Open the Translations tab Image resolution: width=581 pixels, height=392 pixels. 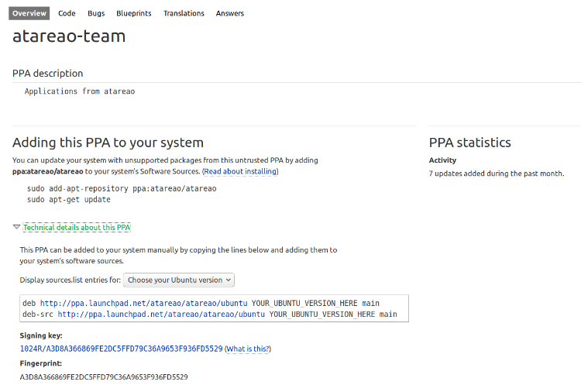(184, 13)
